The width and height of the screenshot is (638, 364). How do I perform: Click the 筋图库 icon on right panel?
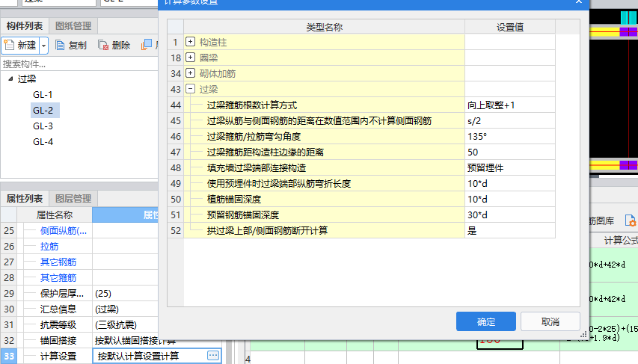click(630, 220)
